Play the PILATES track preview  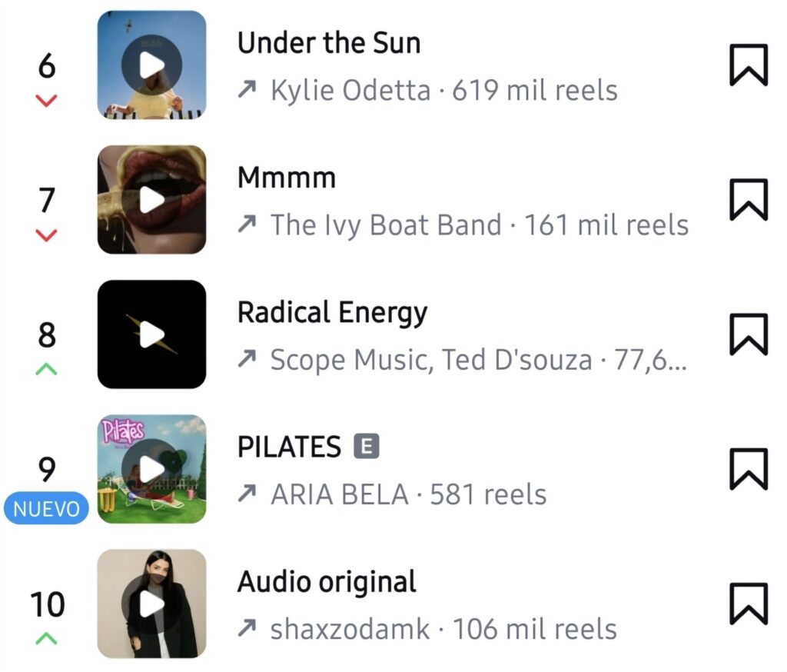(x=151, y=468)
